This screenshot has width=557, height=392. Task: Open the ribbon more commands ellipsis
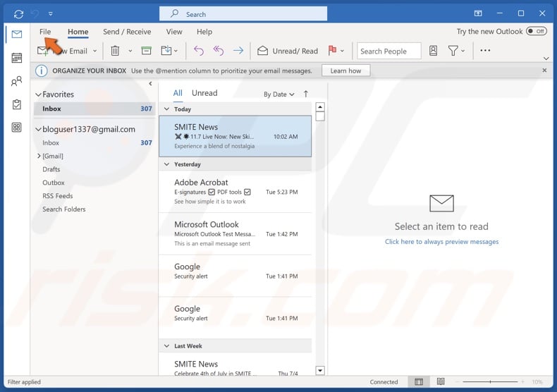(485, 51)
